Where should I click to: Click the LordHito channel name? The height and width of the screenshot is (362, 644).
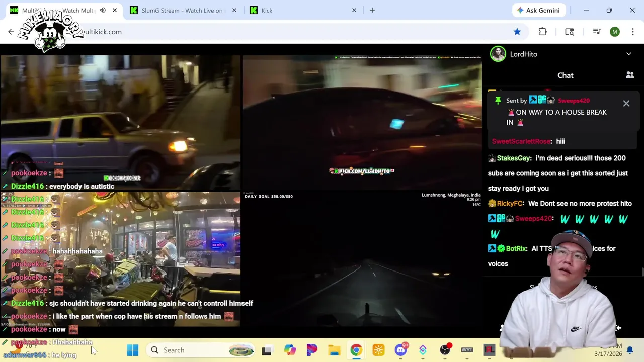(524, 54)
